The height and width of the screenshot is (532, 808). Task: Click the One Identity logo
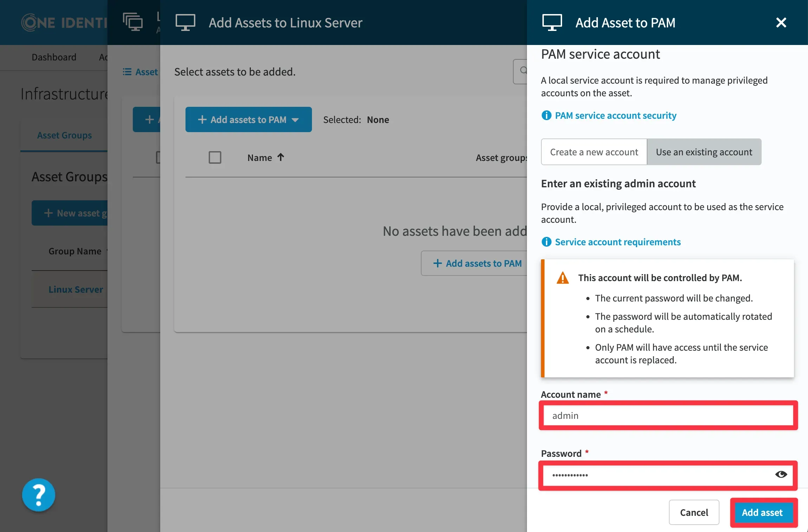(x=63, y=22)
